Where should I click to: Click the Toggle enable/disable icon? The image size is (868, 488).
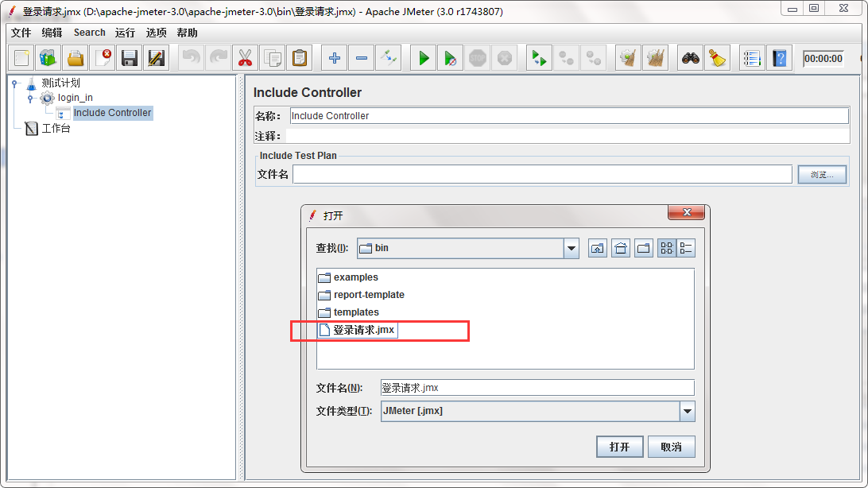click(x=389, y=57)
